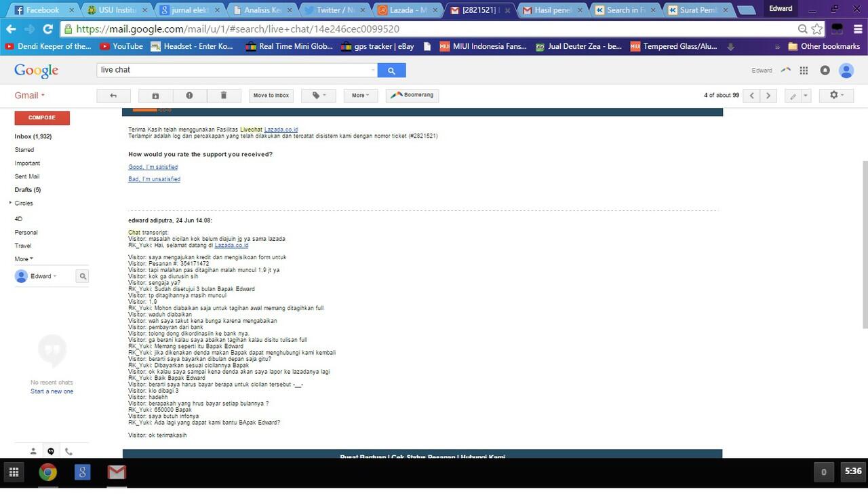
Task: Open Google Search app in shelf
Action: tap(82, 472)
